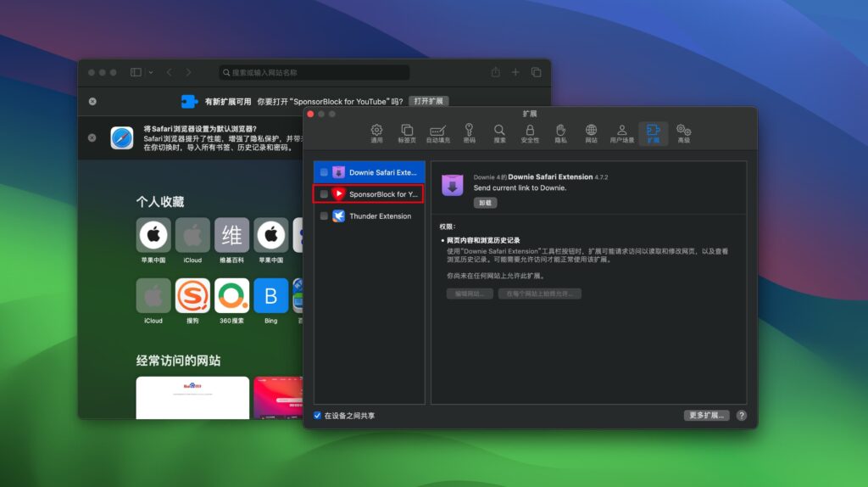868x487 pixels.
Task: Show the tab overview in Safari
Action: point(536,73)
